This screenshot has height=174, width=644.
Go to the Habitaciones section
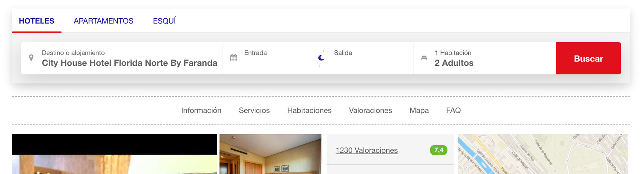click(309, 110)
